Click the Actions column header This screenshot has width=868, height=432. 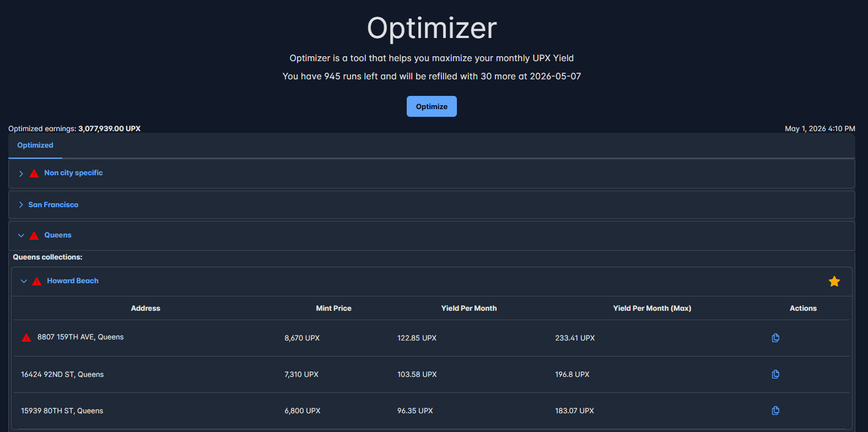803,309
